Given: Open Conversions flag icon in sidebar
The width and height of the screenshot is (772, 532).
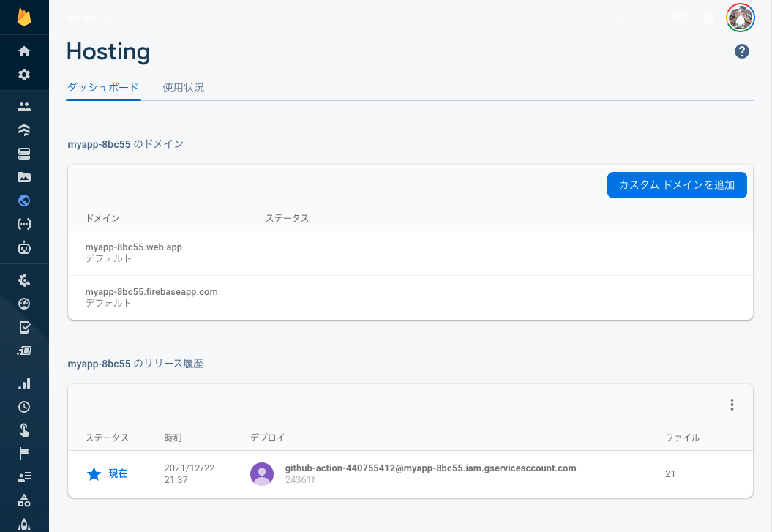Looking at the screenshot, I should click(x=24, y=454).
